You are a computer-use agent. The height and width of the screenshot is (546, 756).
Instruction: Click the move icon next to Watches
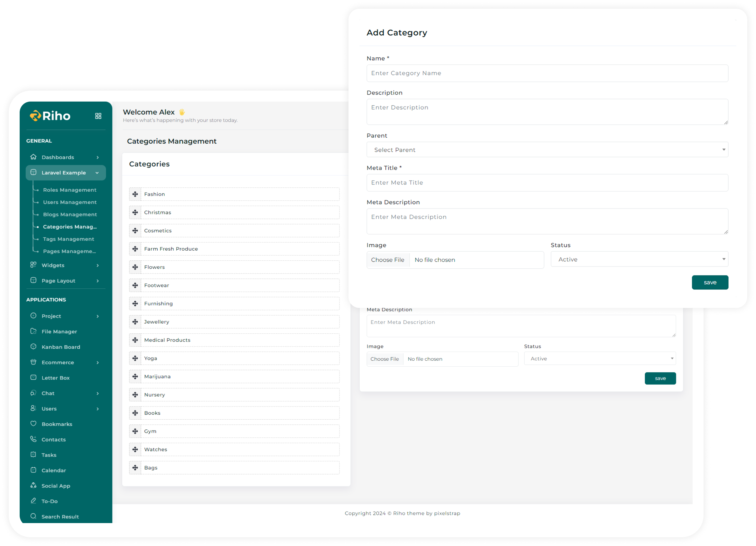(135, 449)
